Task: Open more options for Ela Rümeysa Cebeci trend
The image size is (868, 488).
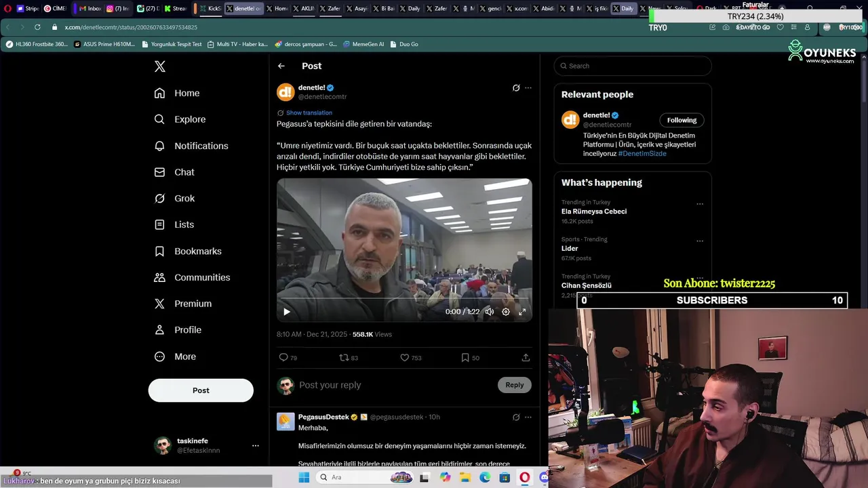Action: (700, 204)
